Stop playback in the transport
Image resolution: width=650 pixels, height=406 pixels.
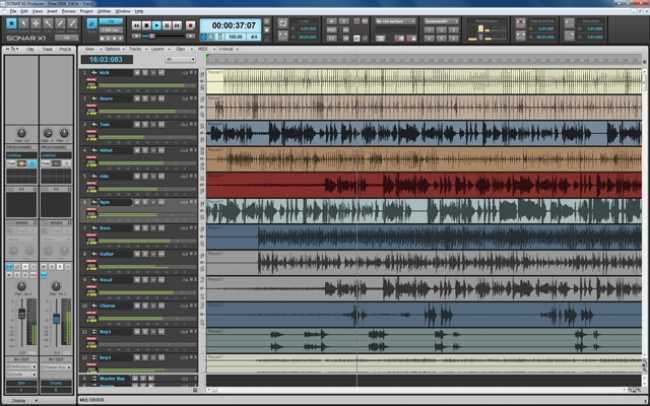146,26
